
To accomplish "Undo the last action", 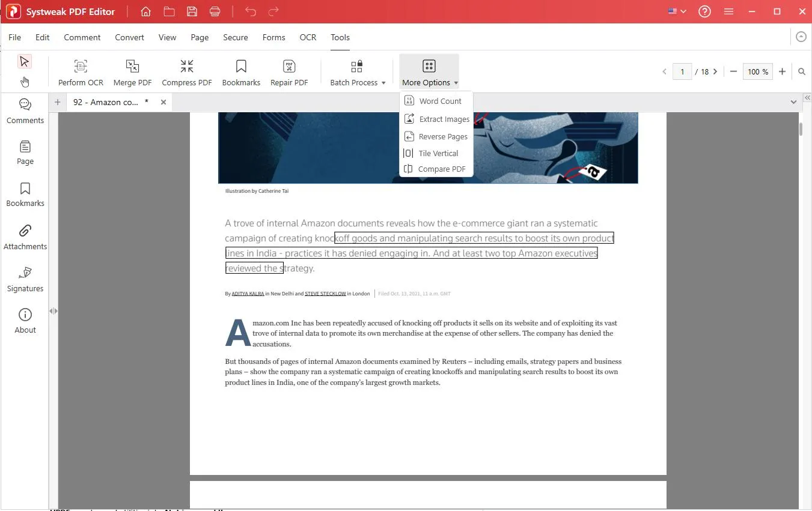I will pyautogui.click(x=251, y=11).
